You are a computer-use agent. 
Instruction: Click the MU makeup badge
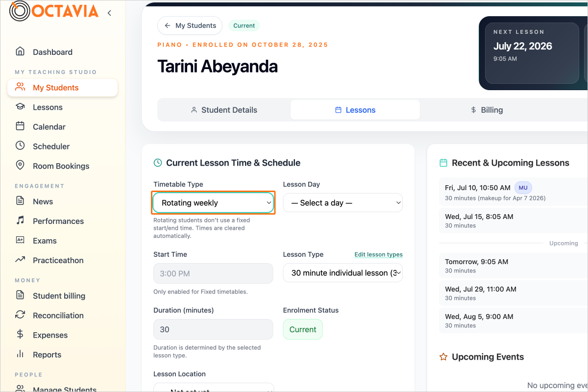pyautogui.click(x=523, y=188)
